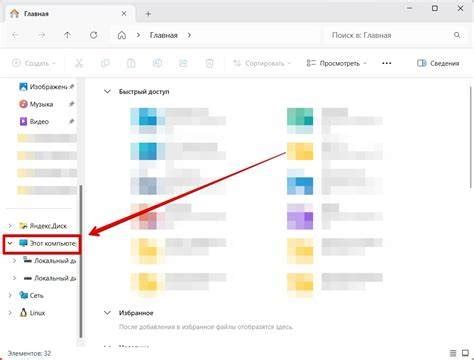Switch to details list view icon

pos(453,353)
